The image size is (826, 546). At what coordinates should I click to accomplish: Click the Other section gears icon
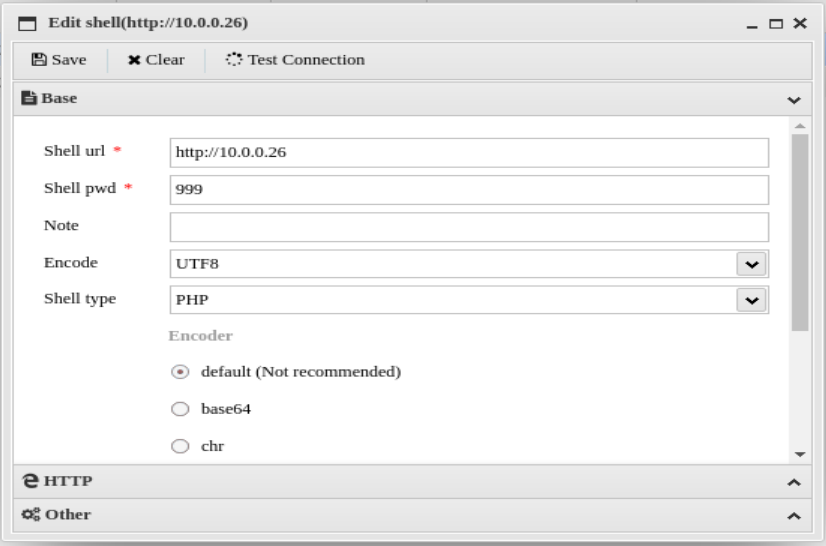click(x=30, y=515)
